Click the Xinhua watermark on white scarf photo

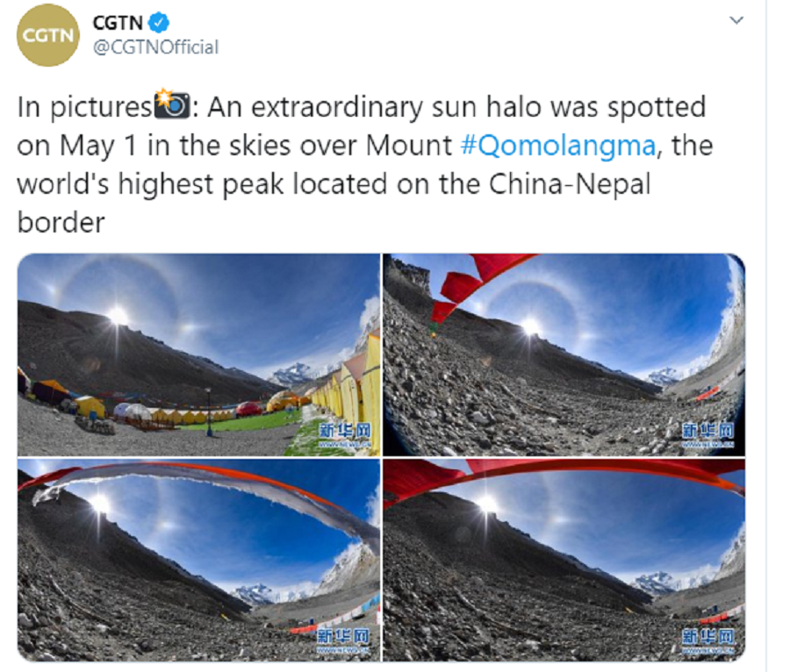click(342, 640)
